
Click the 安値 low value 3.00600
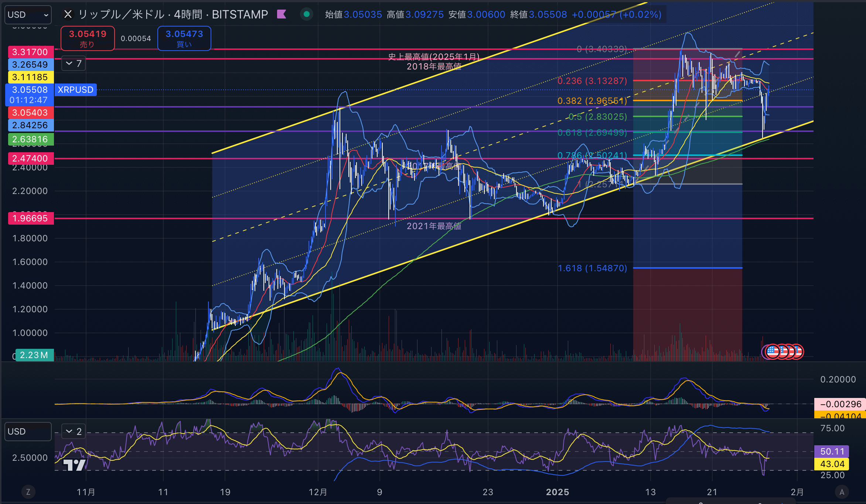486,14
